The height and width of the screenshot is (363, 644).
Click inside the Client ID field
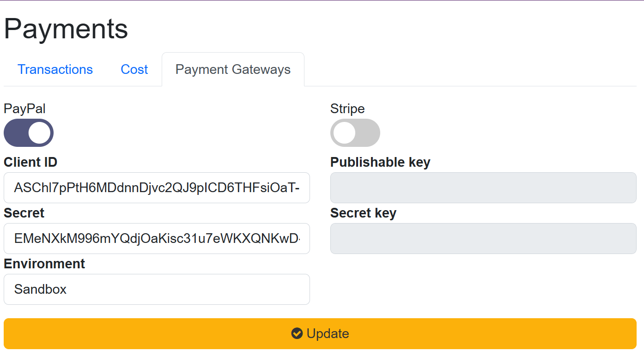click(157, 188)
